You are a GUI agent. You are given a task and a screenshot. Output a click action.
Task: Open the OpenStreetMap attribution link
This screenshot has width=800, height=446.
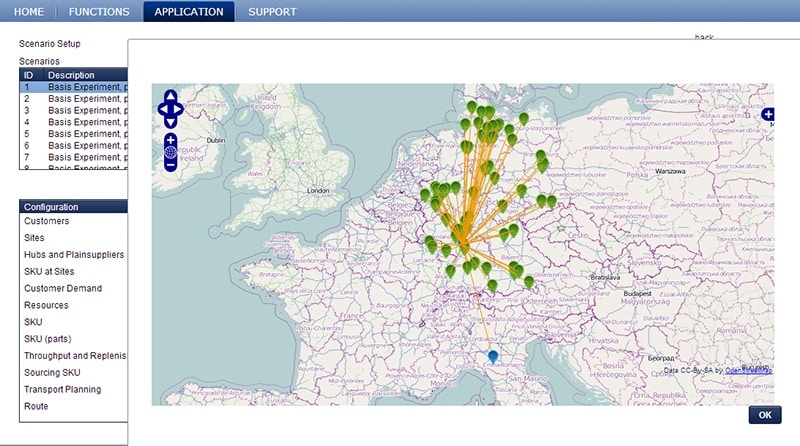tap(748, 370)
